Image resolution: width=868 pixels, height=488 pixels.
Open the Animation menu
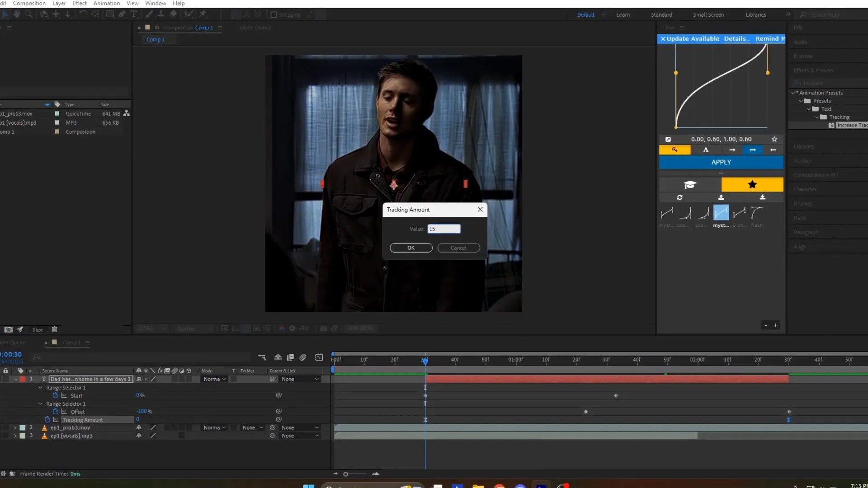107,3
